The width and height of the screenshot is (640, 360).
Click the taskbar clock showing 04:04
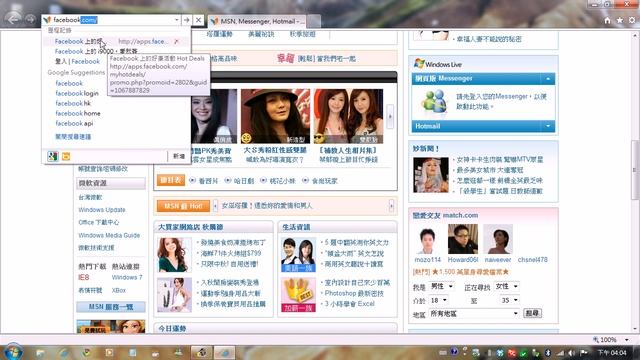(x=612, y=352)
